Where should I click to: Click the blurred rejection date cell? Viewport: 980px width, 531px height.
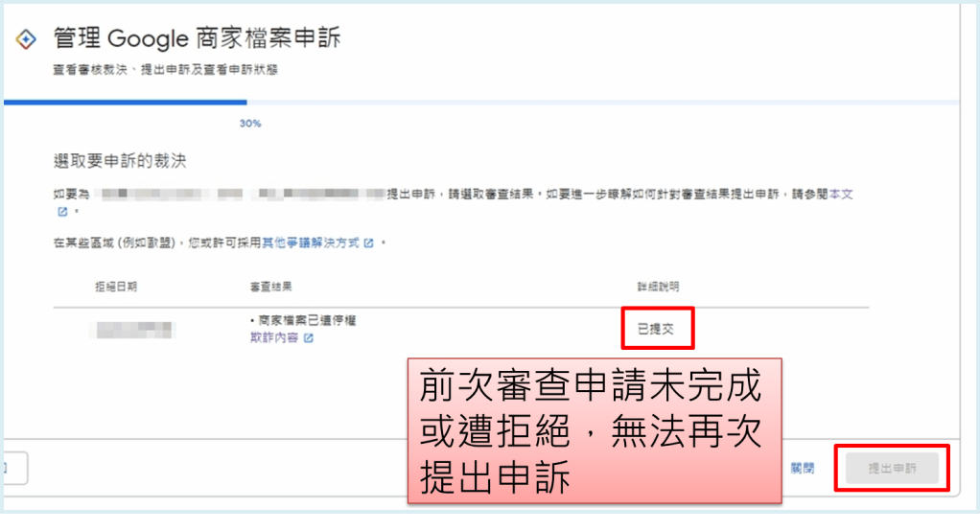[134, 330]
